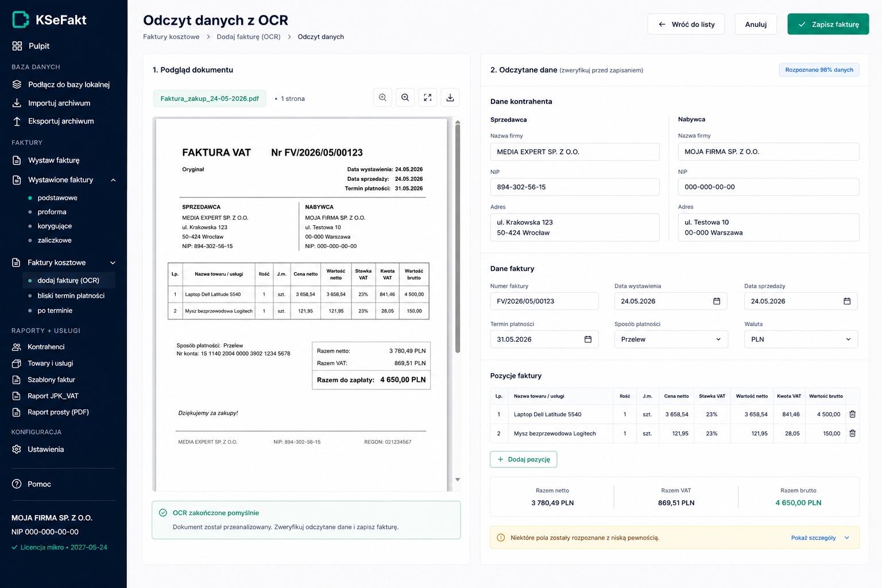Click the Wróć do listy back arrow icon
The width and height of the screenshot is (882, 588).
pos(662,24)
